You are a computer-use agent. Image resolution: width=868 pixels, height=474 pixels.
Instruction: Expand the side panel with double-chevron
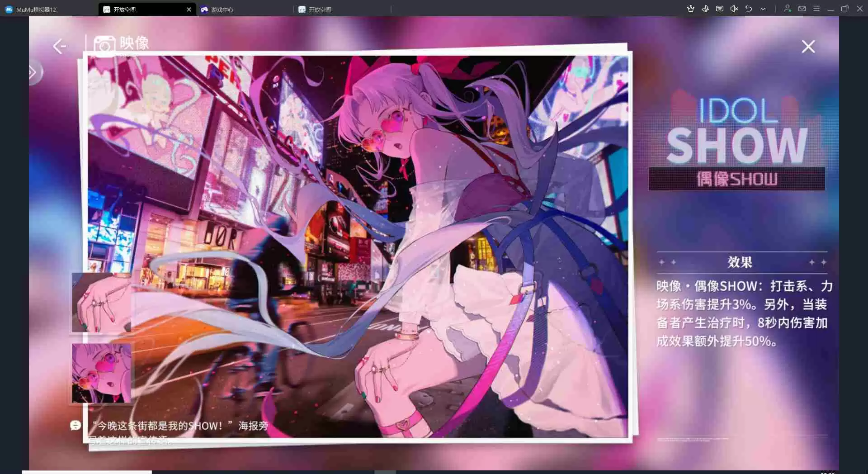pyautogui.click(x=33, y=72)
